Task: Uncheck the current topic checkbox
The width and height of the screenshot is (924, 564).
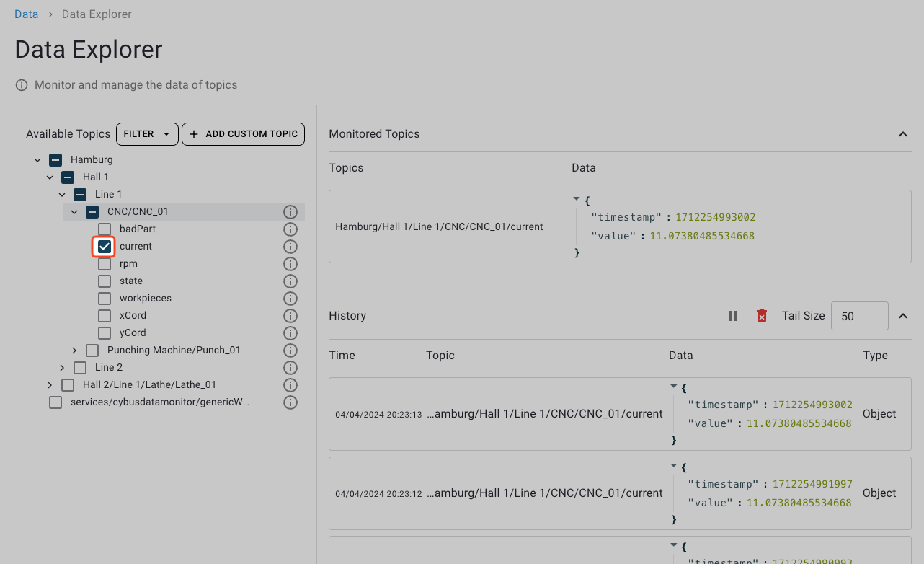Action: [x=105, y=247]
